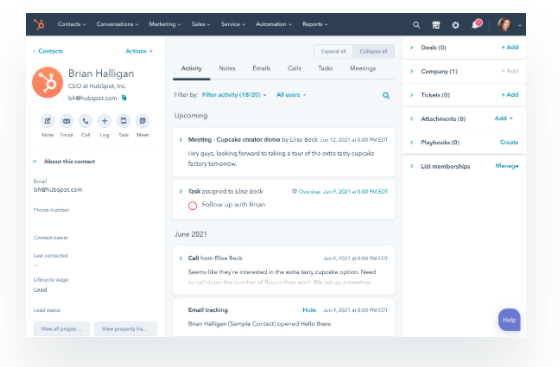Open settings gear icon

pyautogui.click(x=455, y=25)
